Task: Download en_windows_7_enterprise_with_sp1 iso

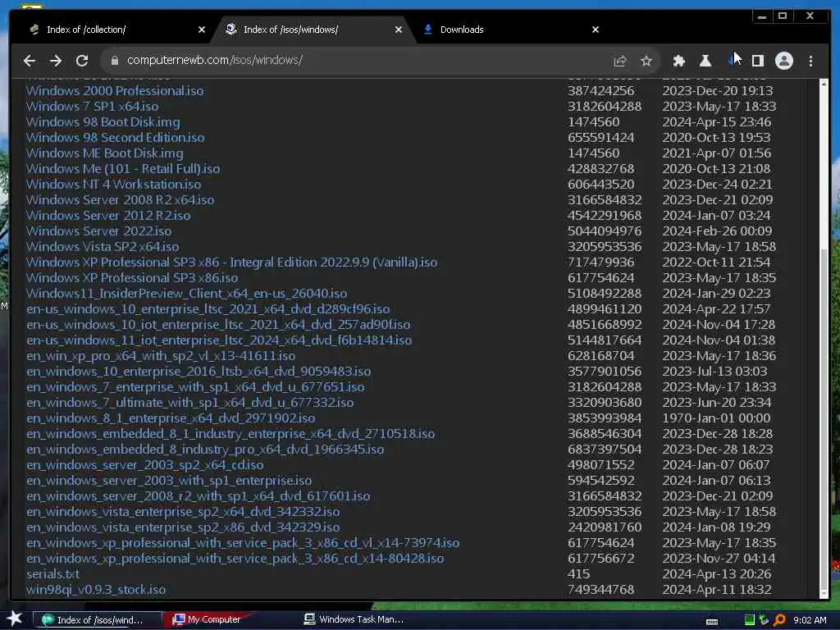Action: tap(195, 386)
